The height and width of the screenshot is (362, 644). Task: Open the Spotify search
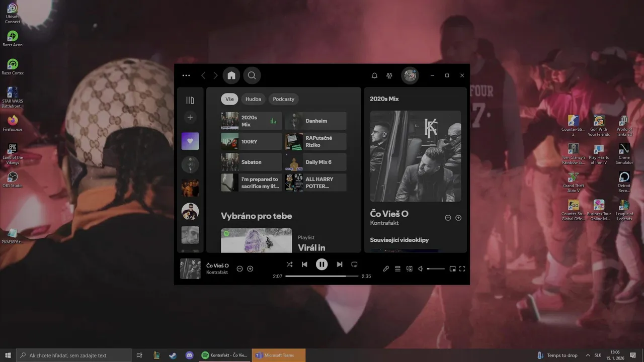pyautogui.click(x=252, y=75)
